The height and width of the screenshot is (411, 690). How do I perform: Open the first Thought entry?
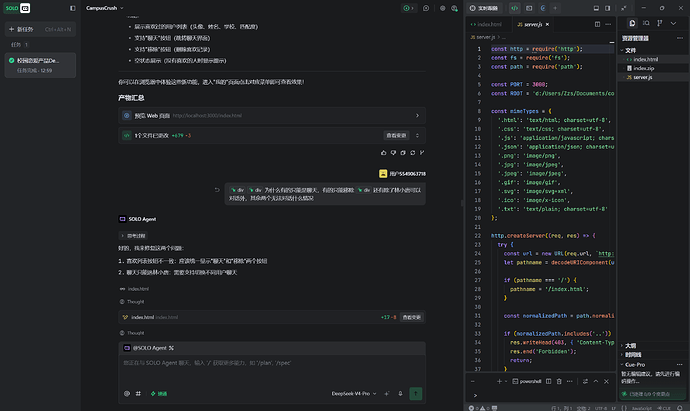[132, 302]
